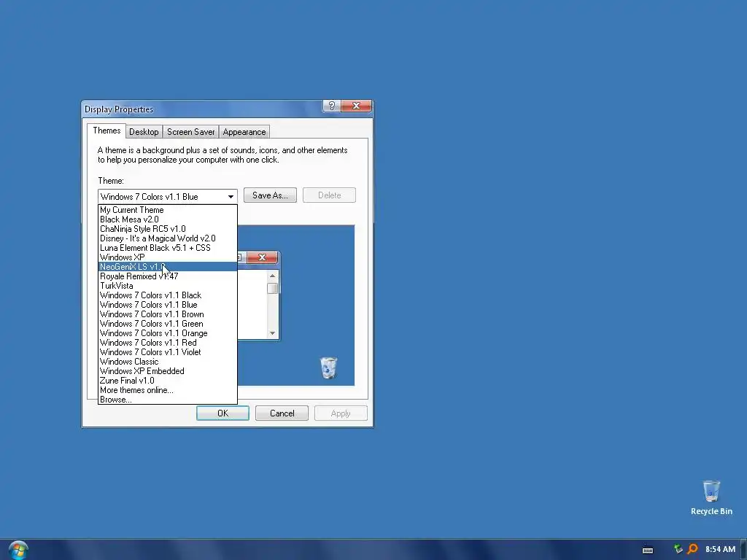Choose highlighted NeoGeniX LS theme
This screenshot has width=747, height=560.
click(168, 267)
